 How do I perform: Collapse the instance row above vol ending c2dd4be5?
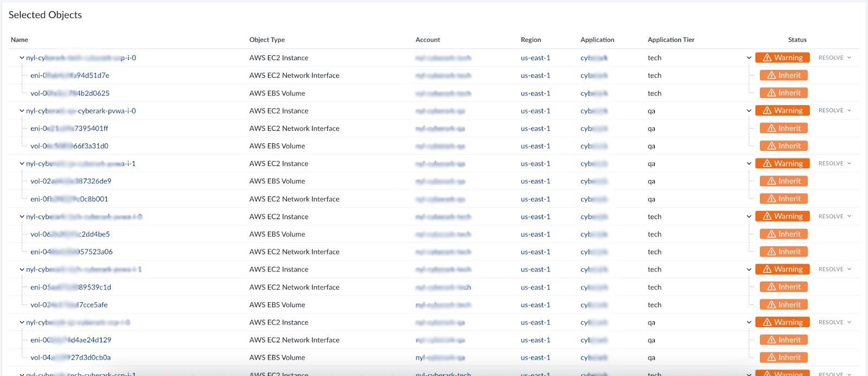(x=22, y=216)
